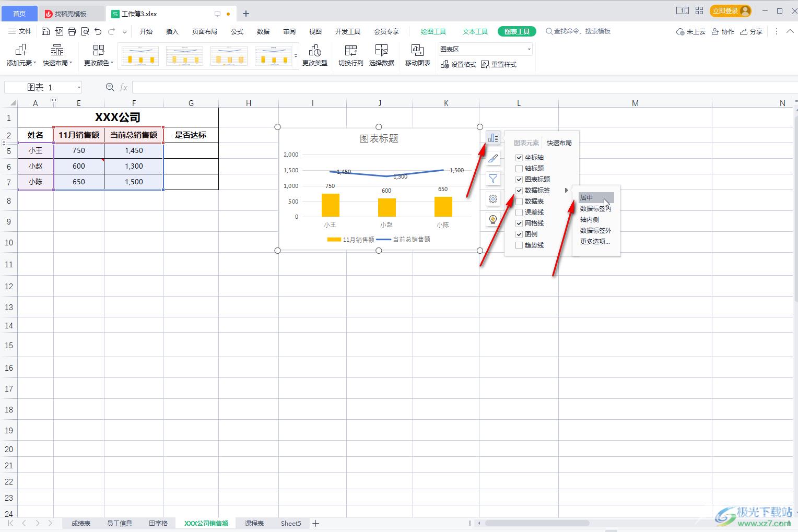The height and width of the screenshot is (532, 798).
Task: Click the lightbulb tips icon beside chart
Action: (493, 219)
